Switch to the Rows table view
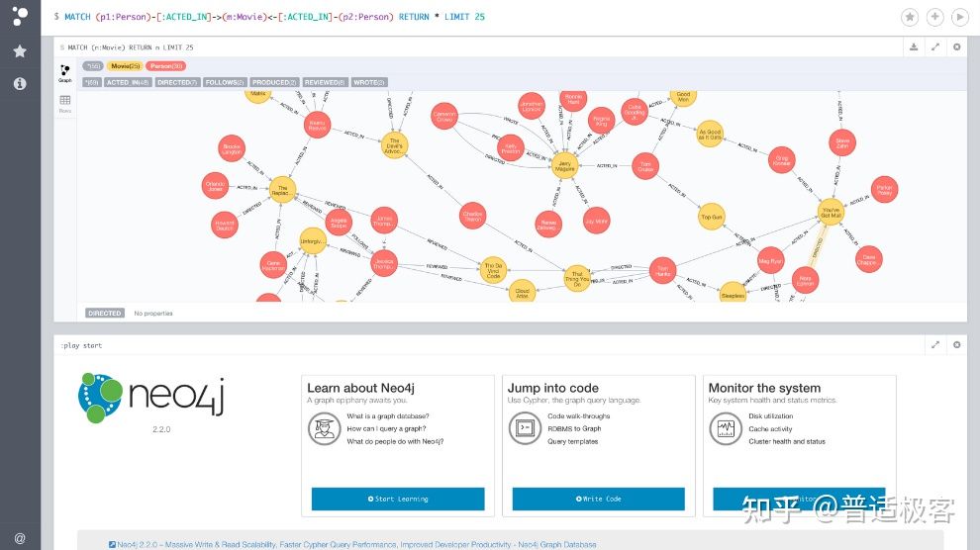This screenshot has width=980, height=550. (65, 104)
